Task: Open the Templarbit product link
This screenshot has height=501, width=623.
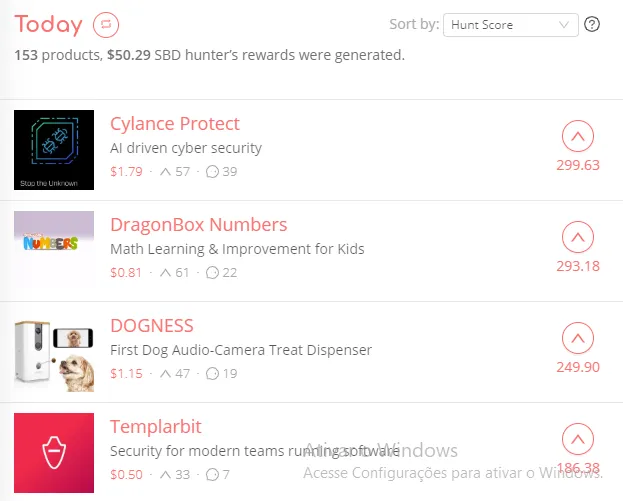Action: [156, 427]
